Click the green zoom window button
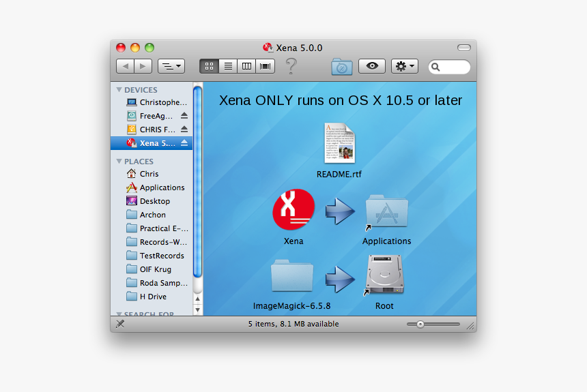Image resolution: width=587 pixels, height=392 pixels. click(149, 48)
